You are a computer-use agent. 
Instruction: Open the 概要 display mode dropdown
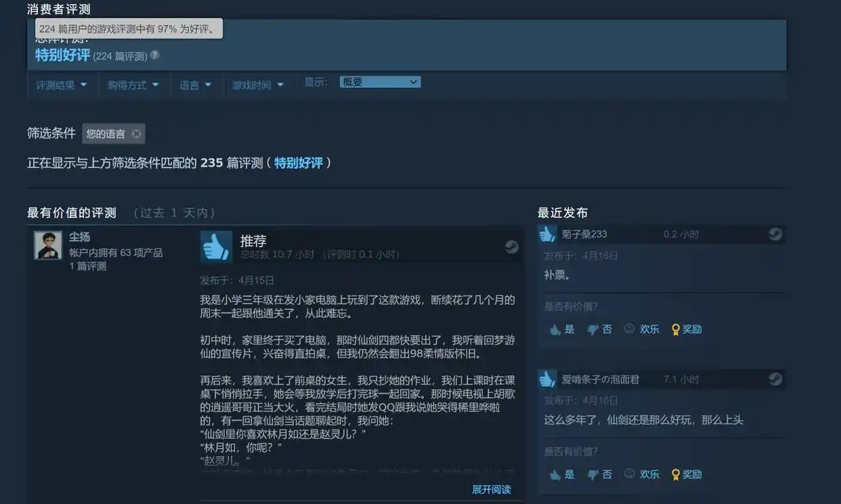click(x=380, y=81)
